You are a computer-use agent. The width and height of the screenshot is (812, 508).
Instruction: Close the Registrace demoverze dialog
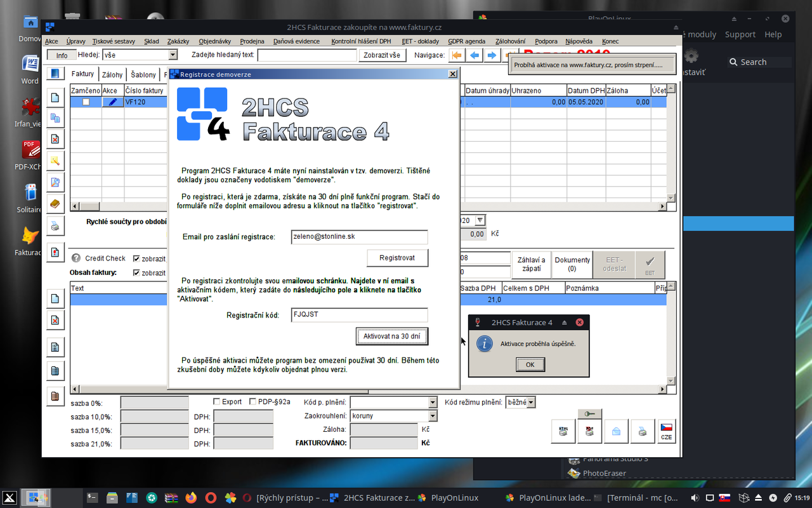point(452,74)
